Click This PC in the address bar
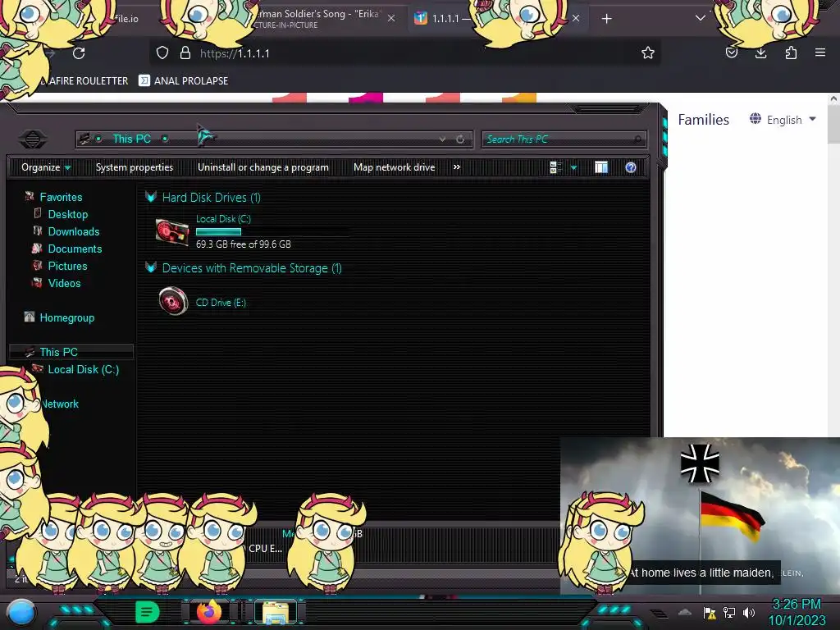The height and width of the screenshot is (630, 840). pyautogui.click(x=132, y=139)
